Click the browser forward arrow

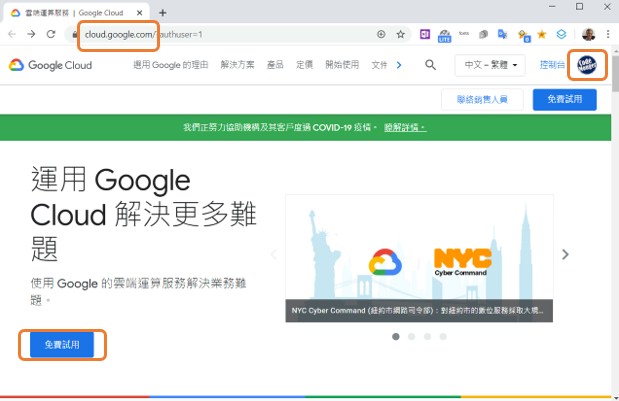pyautogui.click(x=31, y=34)
